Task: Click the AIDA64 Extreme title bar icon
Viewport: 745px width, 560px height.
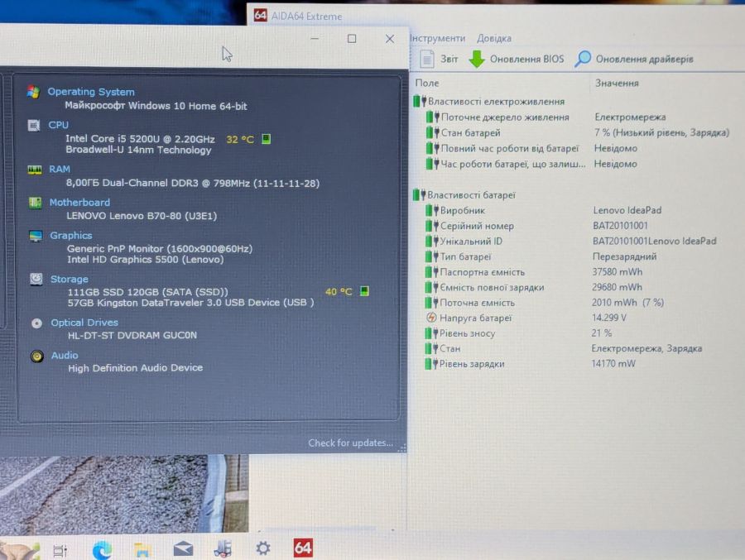Action: coord(261,15)
